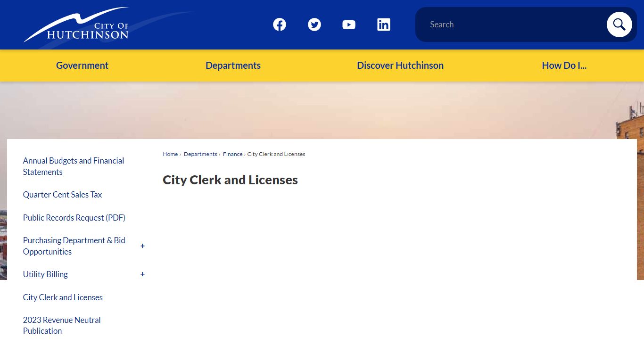Open Public Records Request (PDF)
Screen dimensions: 644x362
pyautogui.click(x=74, y=218)
